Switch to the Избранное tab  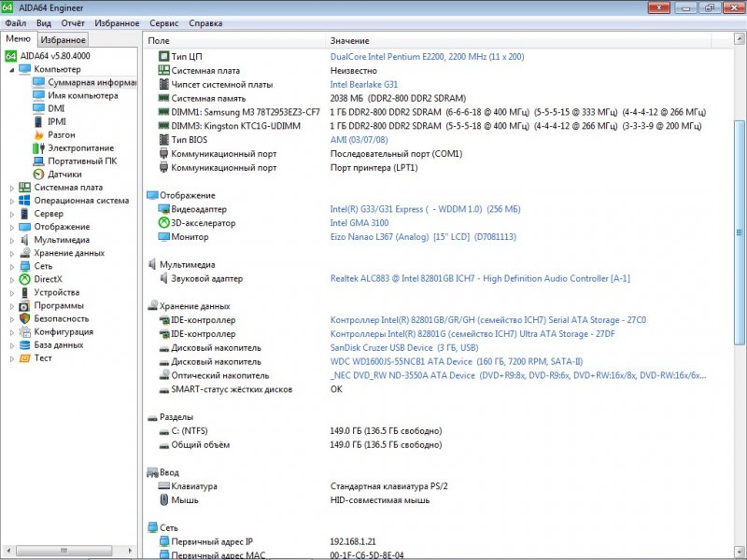62,39
